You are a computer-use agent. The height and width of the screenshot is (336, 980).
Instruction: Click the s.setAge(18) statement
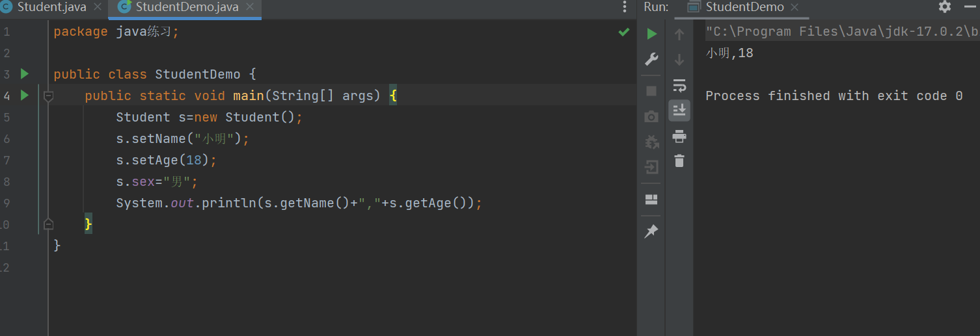(x=166, y=161)
